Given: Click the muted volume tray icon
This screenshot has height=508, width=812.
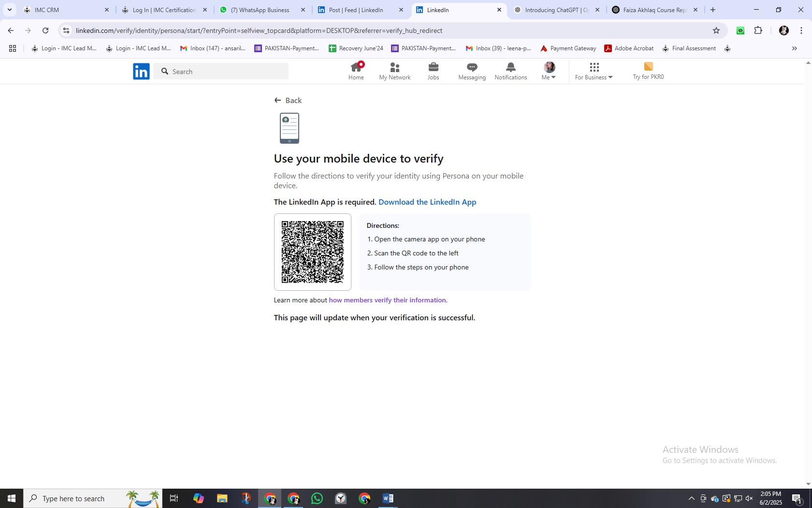Looking at the screenshot, I should [749, 498].
